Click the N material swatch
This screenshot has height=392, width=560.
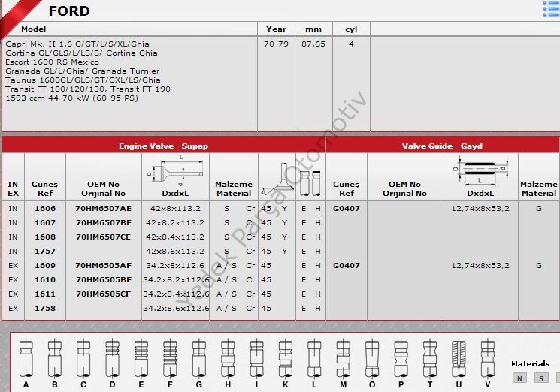(x=519, y=378)
